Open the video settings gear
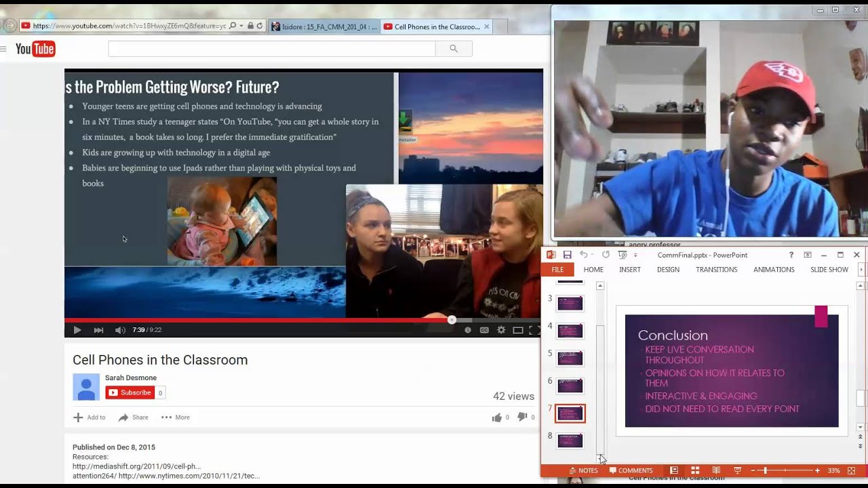868x488 pixels. tap(501, 330)
